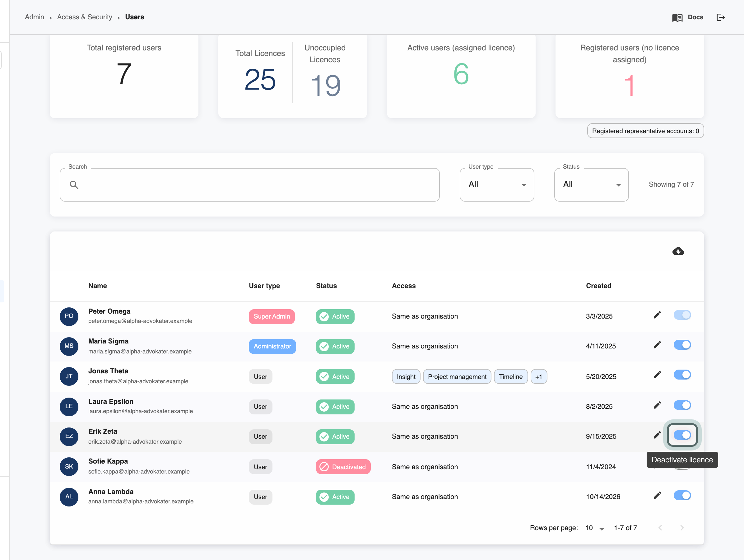Edit Maria Sigma with pencil icon

pos(657,345)
